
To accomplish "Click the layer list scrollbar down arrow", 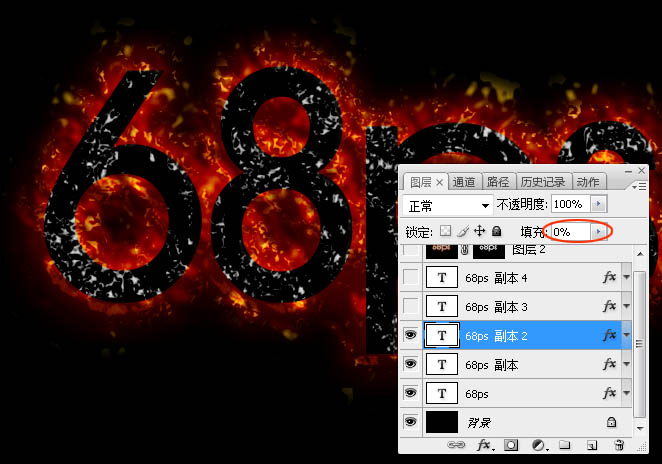I will 640,428.
